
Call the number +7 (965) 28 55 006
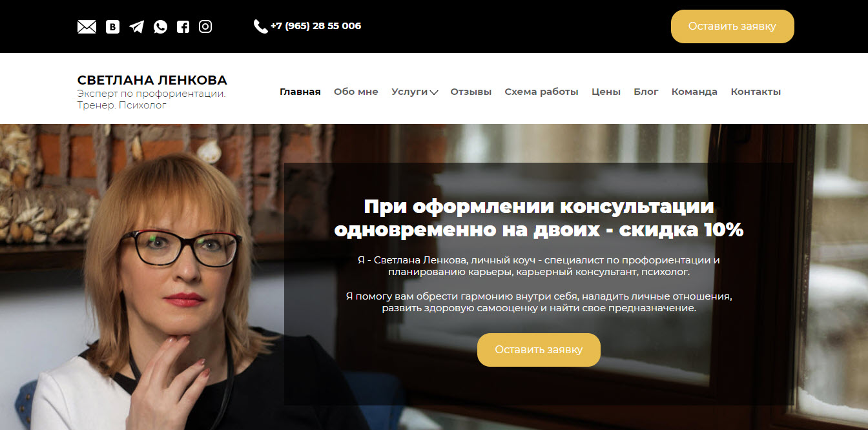coord(316,26)
